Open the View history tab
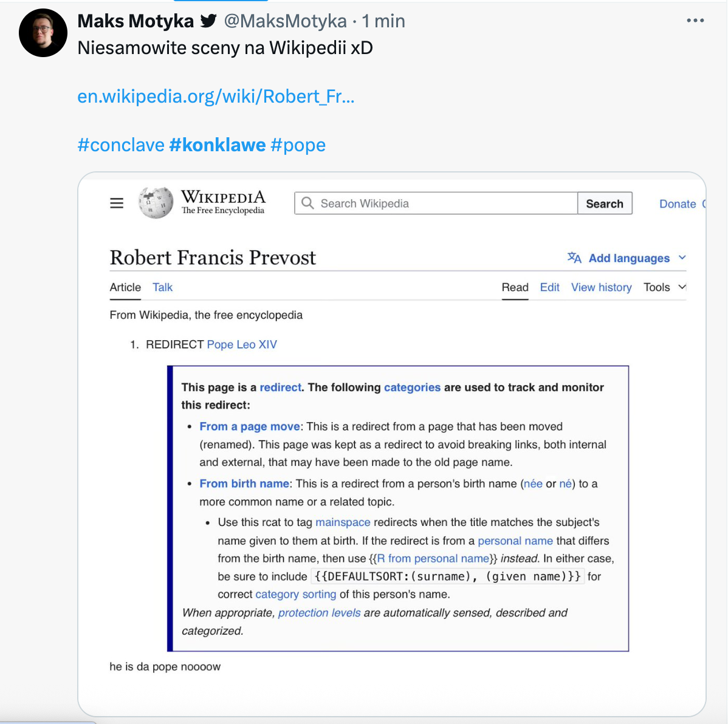 (601, 287)
